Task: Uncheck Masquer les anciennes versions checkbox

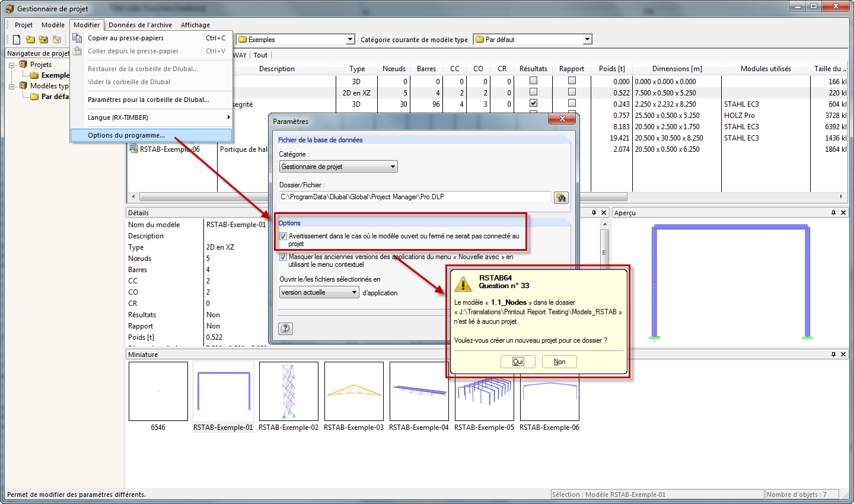Action: click(x=283, y=257)
